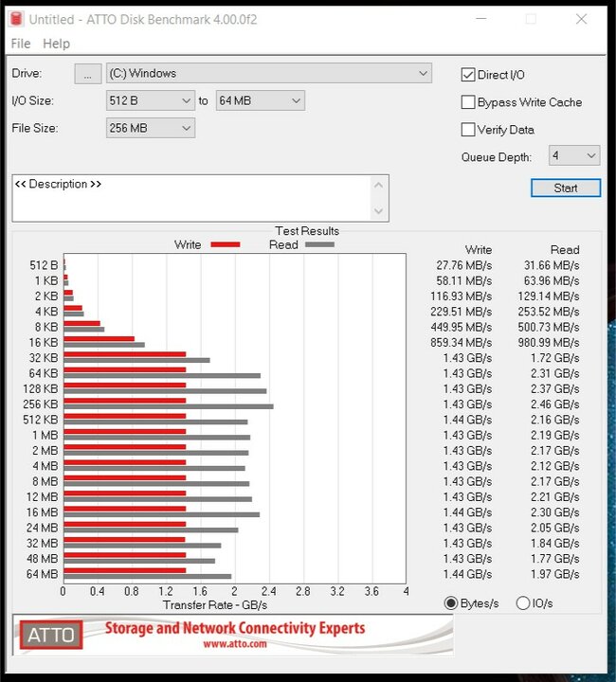Image resolution: width=616 pixels, height=682 pixels.
Task: Click the red Write legend swatch
Action: (226, 244)
